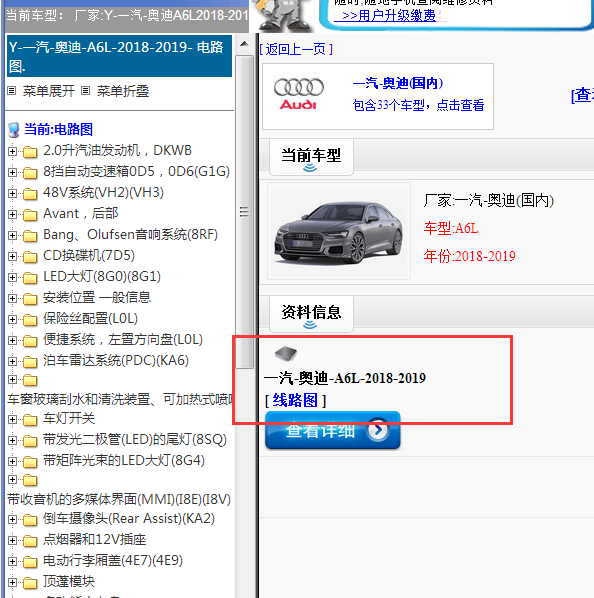Expand the 倒车摄像头(Rear Assist)(KA2) node
The image size is (594, 598).
click(x=12, y=520)
